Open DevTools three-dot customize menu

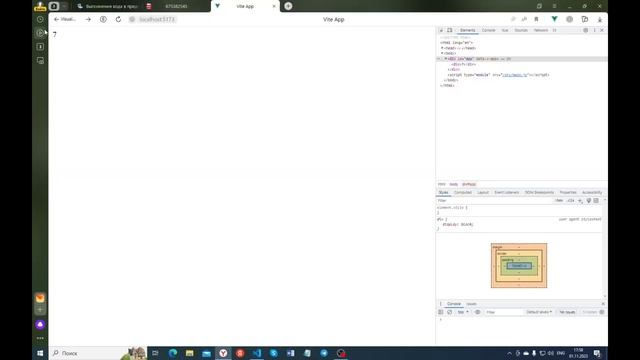click(594, 30)
